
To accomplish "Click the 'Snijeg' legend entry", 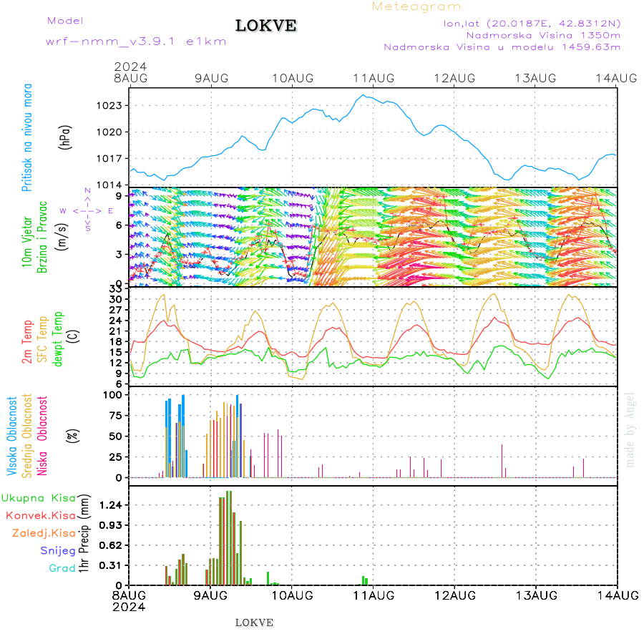I will pos(58,551).
